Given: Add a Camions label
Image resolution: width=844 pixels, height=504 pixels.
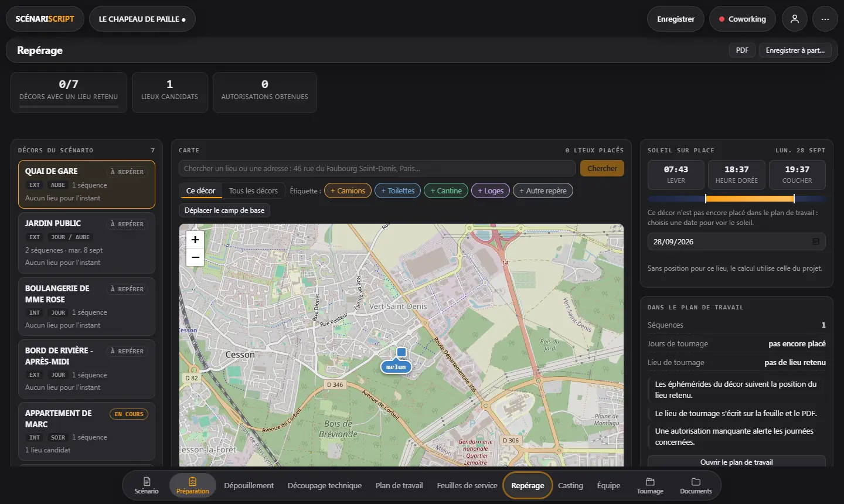Looking at the screenshot, I should coord(348,190).
